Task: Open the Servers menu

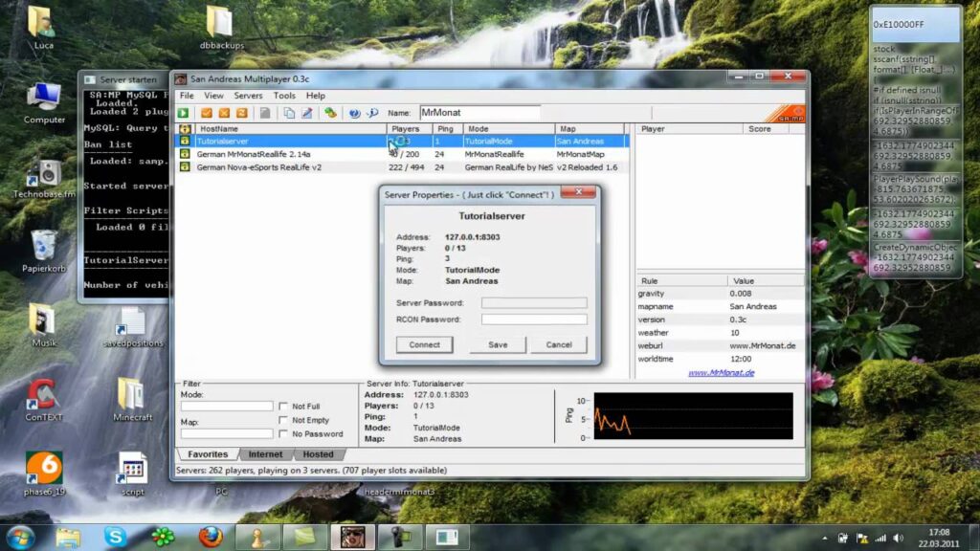Action: (248, 96)
